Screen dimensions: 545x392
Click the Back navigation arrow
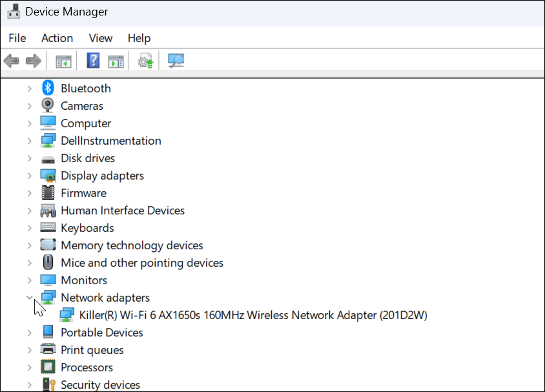coord(10,61)
